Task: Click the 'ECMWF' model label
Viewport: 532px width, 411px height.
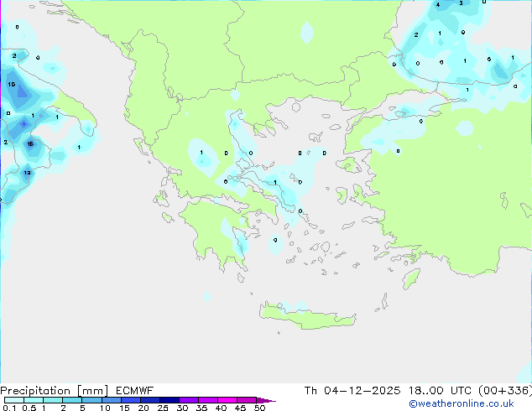Action: [x=135, y=391]
